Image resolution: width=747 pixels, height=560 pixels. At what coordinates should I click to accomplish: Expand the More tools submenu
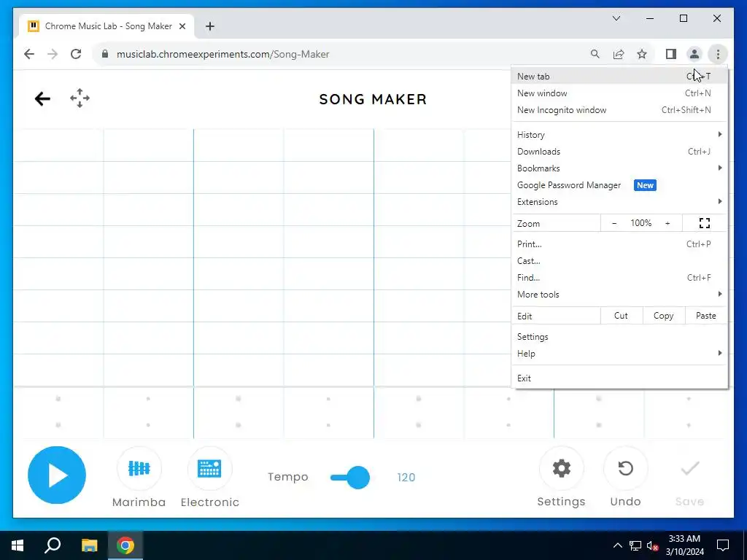(x=619, y=294)
